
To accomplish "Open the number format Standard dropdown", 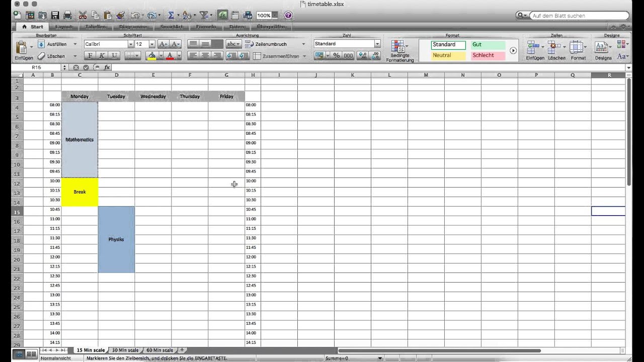I will 377,44.
